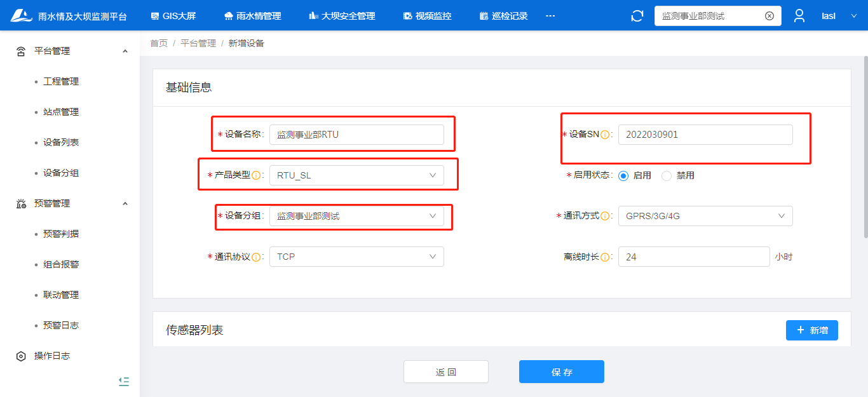The width and height of the screenshot is (868, 397).
Task: Click the refresh icon in top bar
Action: click(637, 16)
